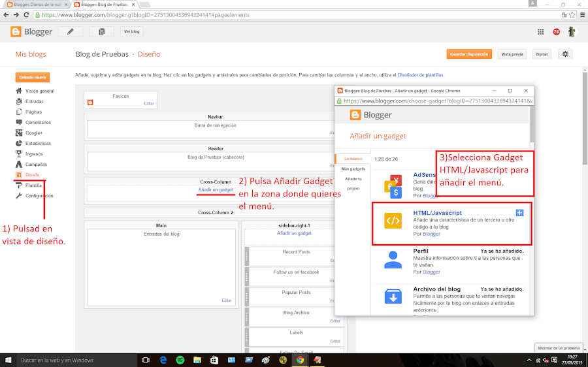Open Microsoft Edge from the taskbar
This screenshot has height=367, width=588.
tap(163, 360)
